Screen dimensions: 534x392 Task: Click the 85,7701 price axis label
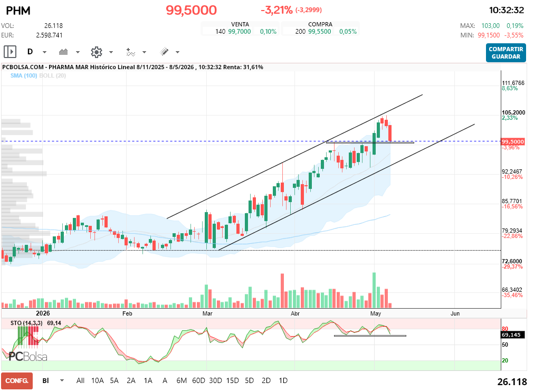pos(512,202)
